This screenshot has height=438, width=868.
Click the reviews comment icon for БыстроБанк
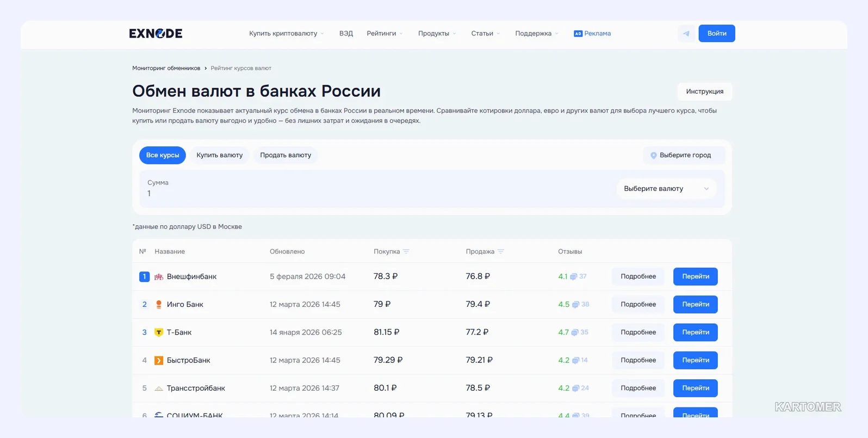(x=575, y=360)
